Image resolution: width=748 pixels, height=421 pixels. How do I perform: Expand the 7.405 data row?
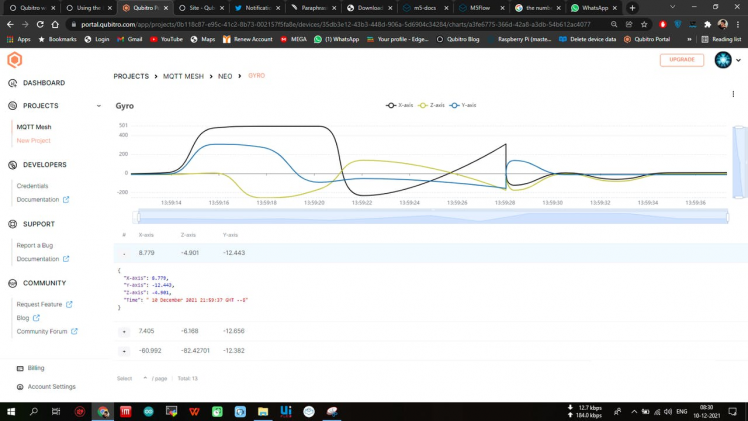(x=124, y=331)
